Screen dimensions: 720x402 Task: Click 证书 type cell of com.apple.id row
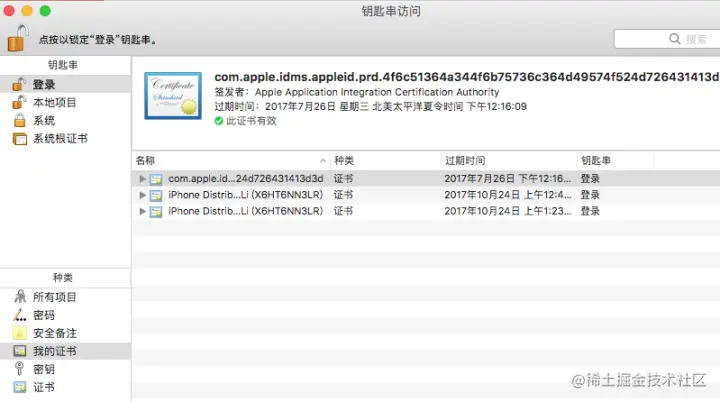point(343,178)
